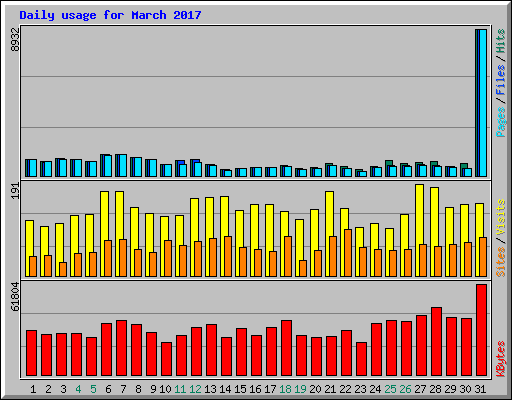The height and width of the screenshot is (400, 512).
Task: Select the red KBytes bar for day 23
Action: coord(361,359)
